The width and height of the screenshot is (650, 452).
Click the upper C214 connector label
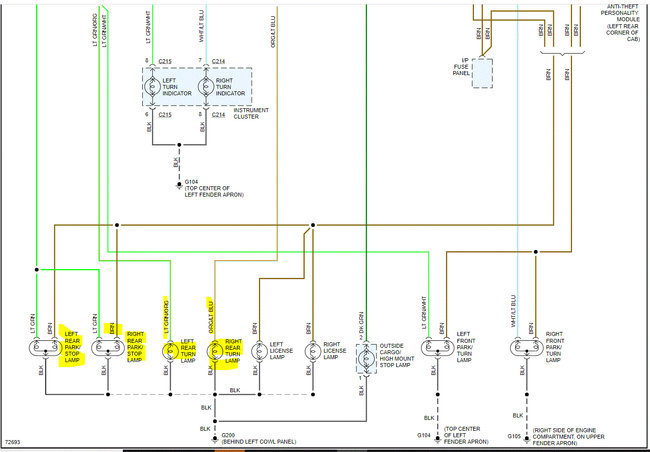click(x=218, y=61)
